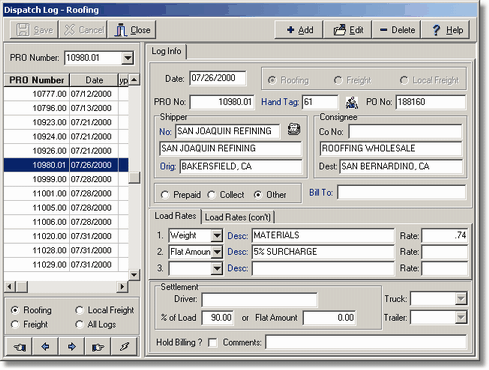Viewport: 489px width, 370px height.
Task: Click the Flat Amount field showing 0.00
Action: click(329, 318)
